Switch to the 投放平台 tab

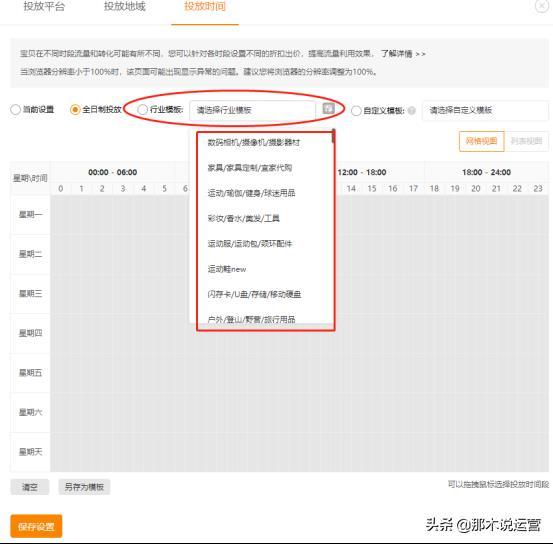tap(44, 6)
